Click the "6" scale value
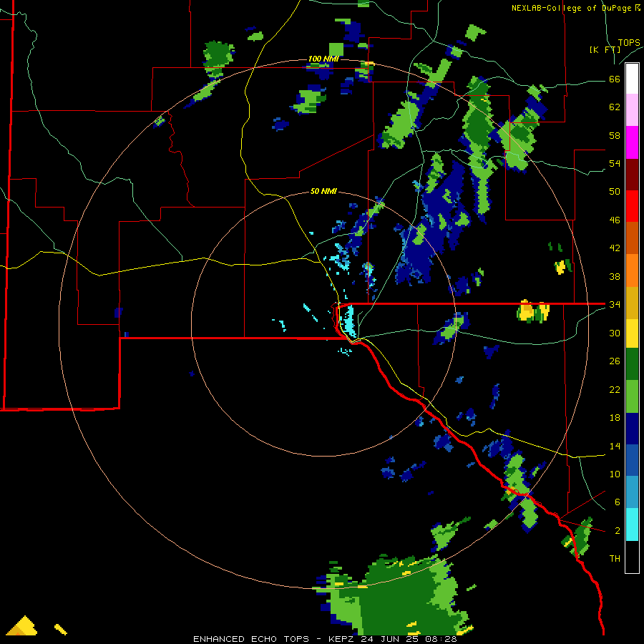 pos(617,502)
